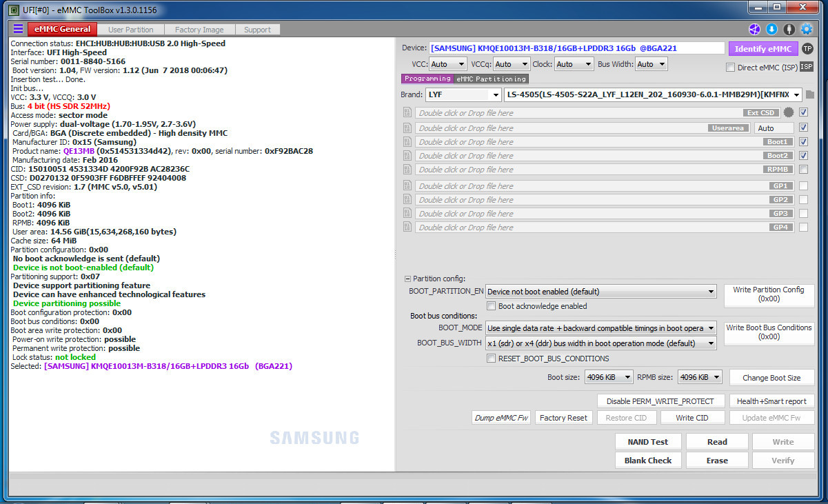Click the Read button
The image size is (828, 504).
717,442
